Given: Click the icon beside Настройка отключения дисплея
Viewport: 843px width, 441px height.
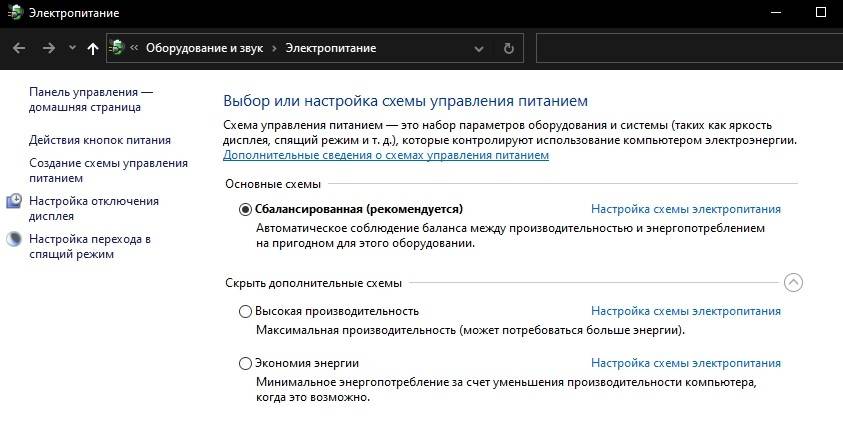Looking at the screenshot, I should pyautogui.click(x=15, y=201).
